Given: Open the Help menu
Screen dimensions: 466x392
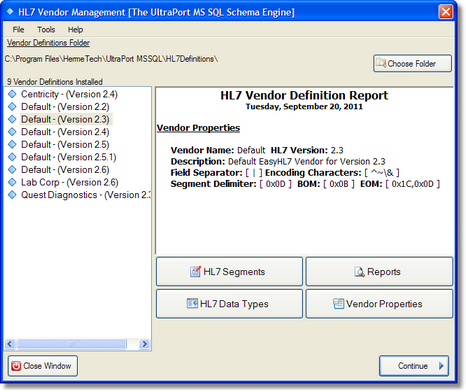Looking at the screenshot, I should click(75, 30).
